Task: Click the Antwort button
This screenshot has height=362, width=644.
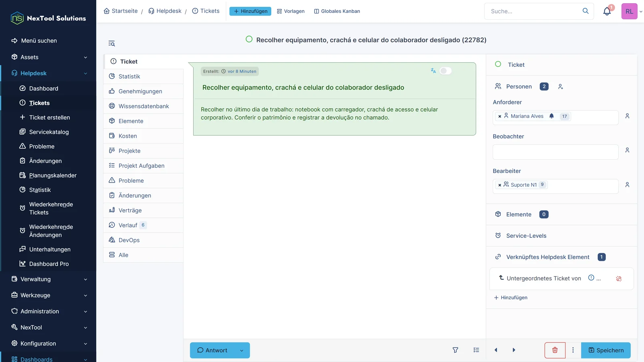Action: point(213,350)
